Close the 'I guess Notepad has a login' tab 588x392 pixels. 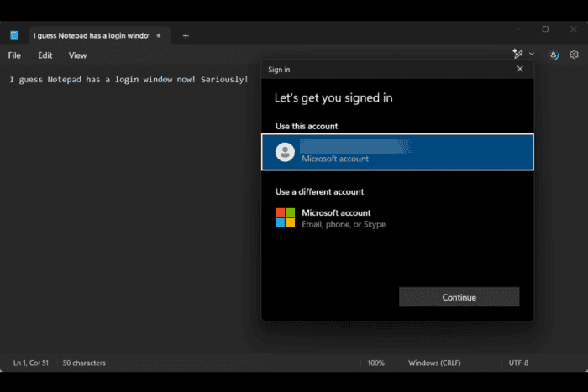tap(159, 35)
